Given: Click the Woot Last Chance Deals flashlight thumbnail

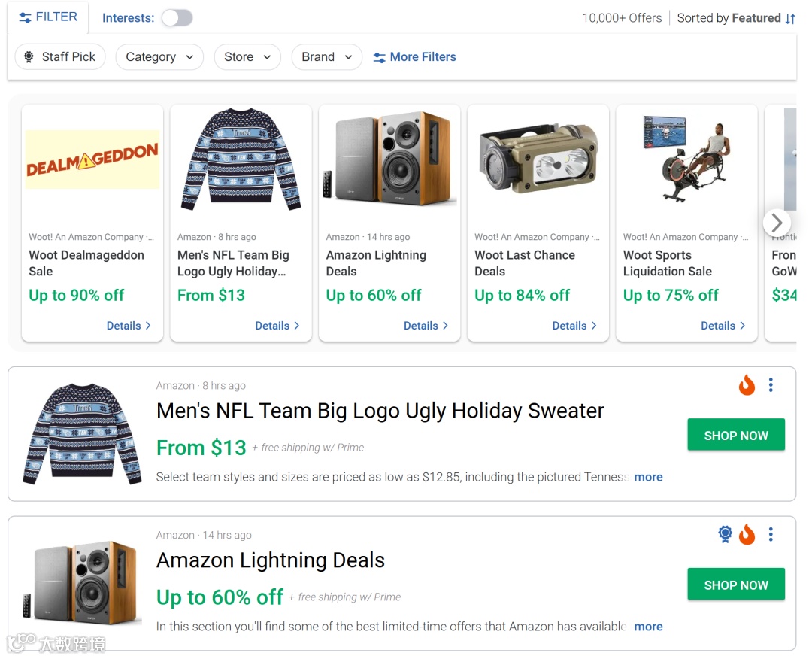Looking at the screenshot, I should tap(538, 159).
